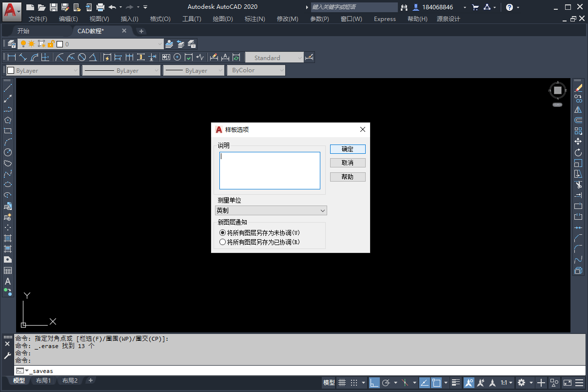Select the Hatch tool in the draw toolbar
The height and width of the screenshot is (392, 588).
pos(8,238)
